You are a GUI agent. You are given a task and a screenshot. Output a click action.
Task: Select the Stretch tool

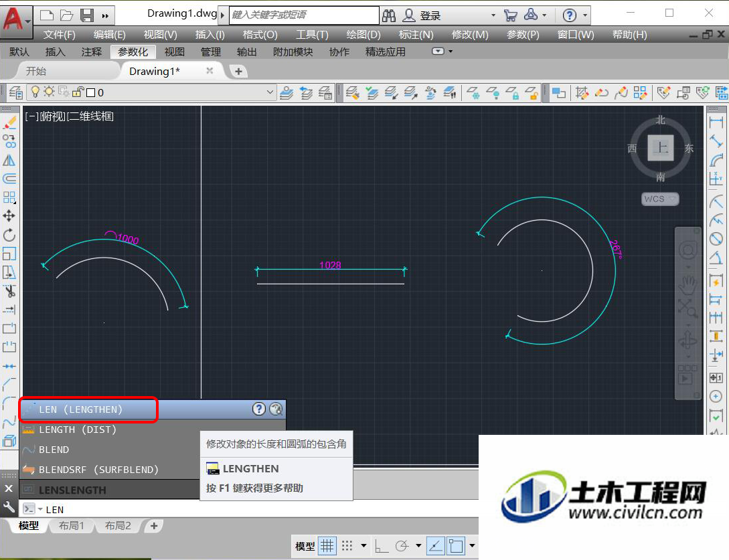9,272
